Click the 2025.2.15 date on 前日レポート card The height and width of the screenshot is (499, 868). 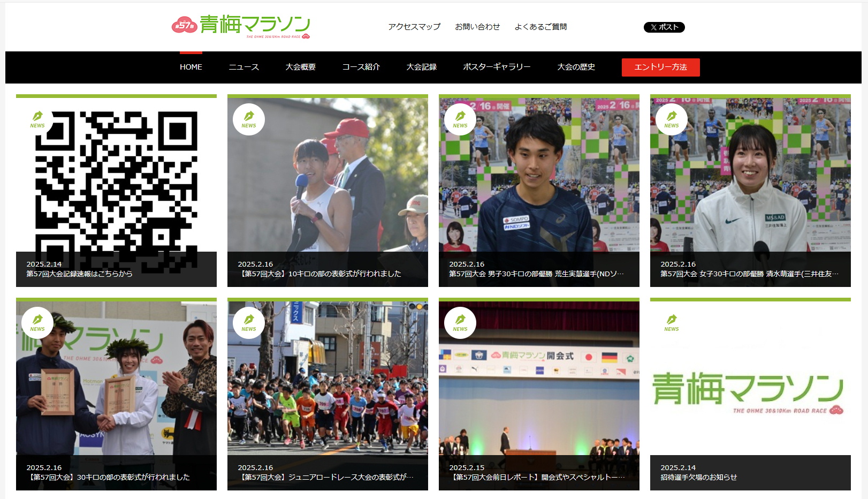(x=467, y=467)
